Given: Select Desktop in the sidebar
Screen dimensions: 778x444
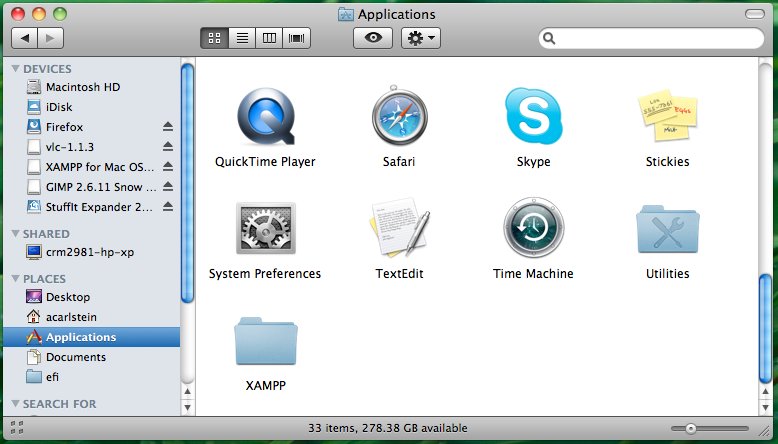Looking at the screenshot, I should 67,297.
